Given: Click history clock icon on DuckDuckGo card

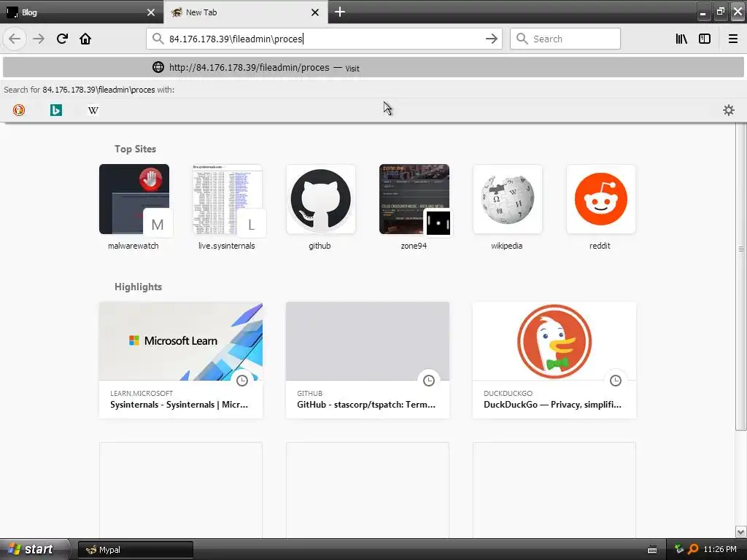Looking at the screenshot, I should pyautogui.click(x=616, y=381).
